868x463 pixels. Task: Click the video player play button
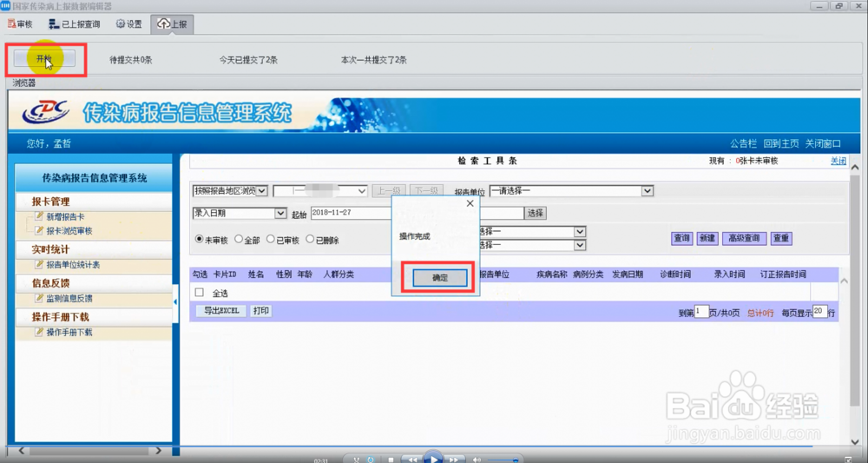(x=433, y=459)
